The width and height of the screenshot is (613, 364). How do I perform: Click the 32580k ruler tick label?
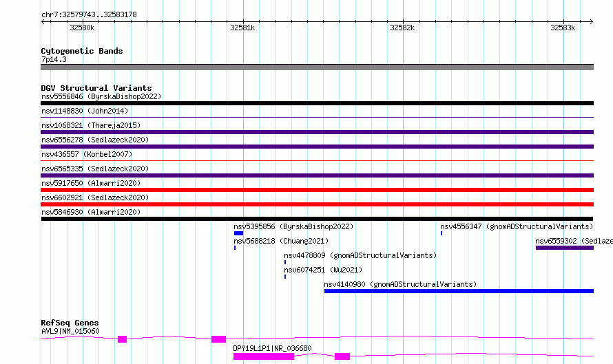[x=82, y=28]
